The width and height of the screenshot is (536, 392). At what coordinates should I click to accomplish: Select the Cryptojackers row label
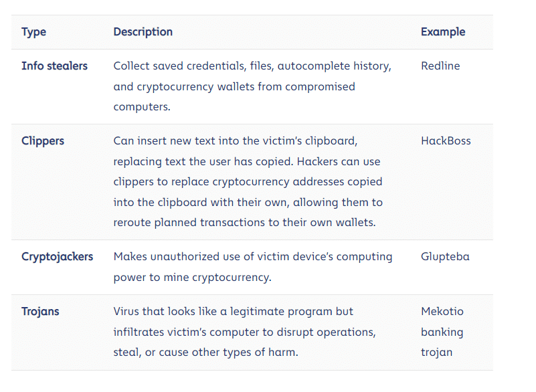57,257
